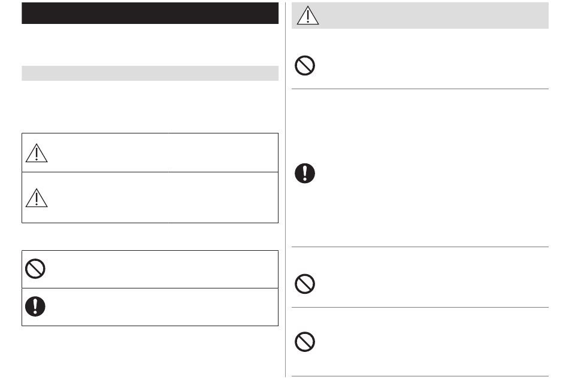Click the warning triangle in the gray header bar
This screenshot has width=569, height=392.
point(308,16)
